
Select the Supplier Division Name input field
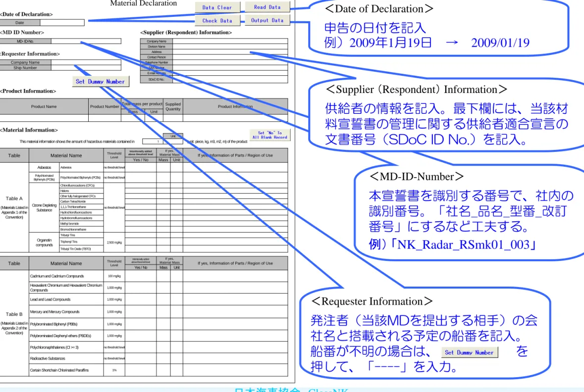point(230,47)
